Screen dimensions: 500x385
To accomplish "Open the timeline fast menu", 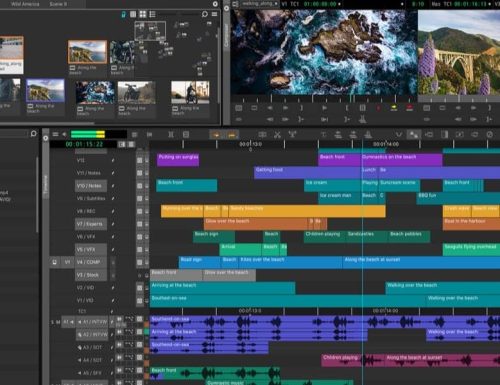I will point(55,134).
